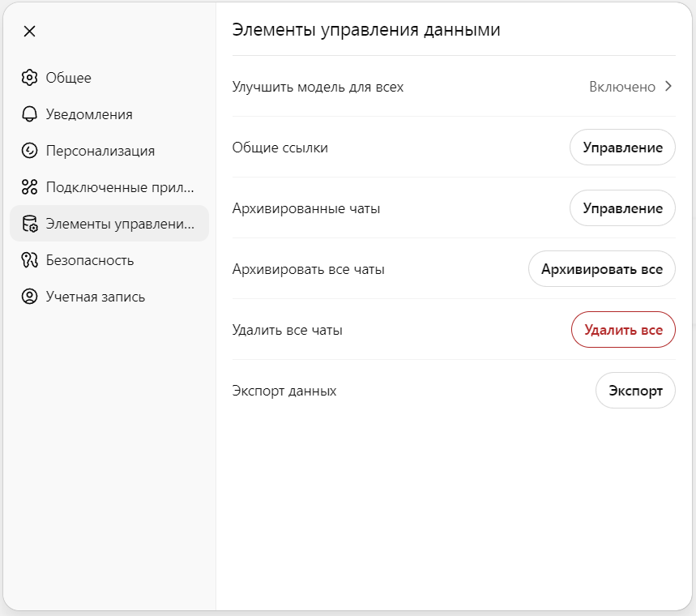The image size is (696, 616).
Task: Click the Подключенные приложения apps icon
Action: [29, 187]
